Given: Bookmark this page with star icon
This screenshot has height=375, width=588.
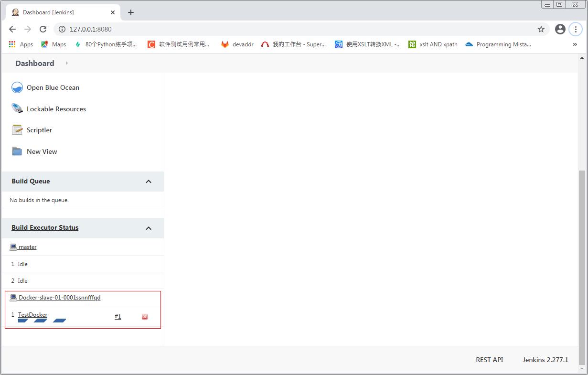Looking at the screenshot, I should pyautogui.click(x=541, y=29).
